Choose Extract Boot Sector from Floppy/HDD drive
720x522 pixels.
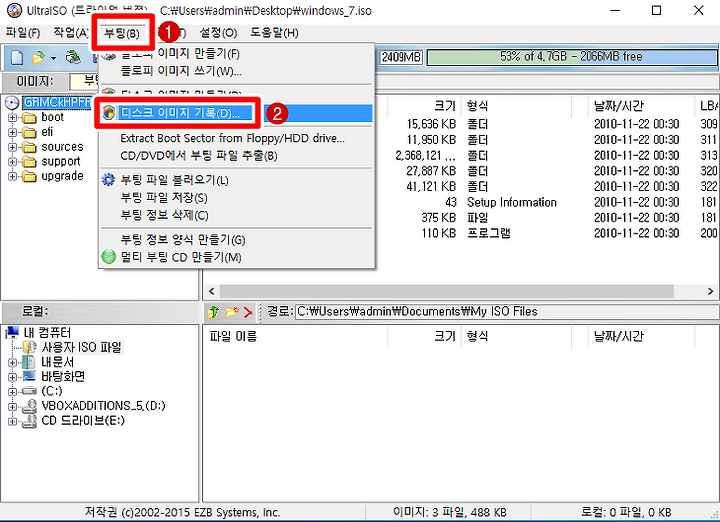coord(237,138)
